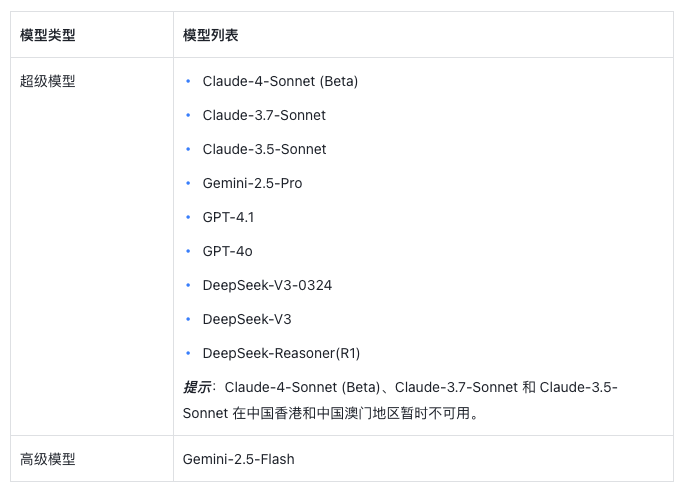Select Claude-3.7-Sonnet in the model list
681x491 pixels.
point(264,115)
